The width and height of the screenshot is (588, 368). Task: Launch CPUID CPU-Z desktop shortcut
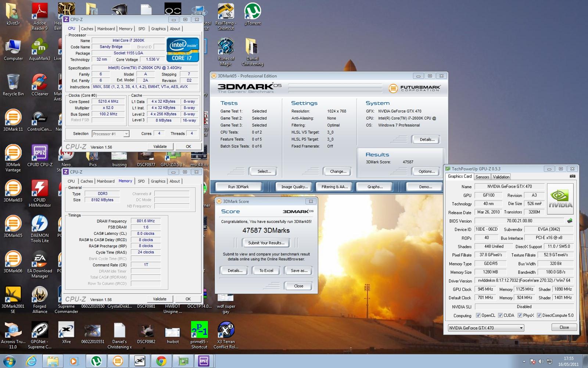click(x=40, y=156)
